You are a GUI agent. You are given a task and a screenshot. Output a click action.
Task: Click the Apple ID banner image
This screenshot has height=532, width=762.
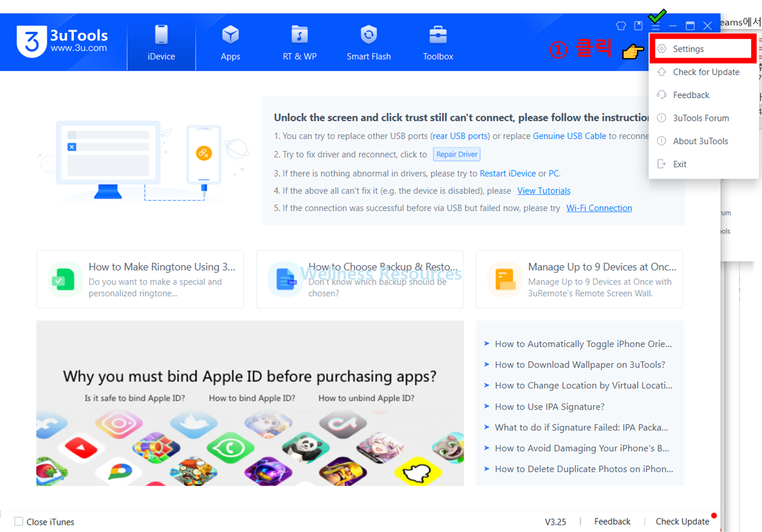click(250, 403)
